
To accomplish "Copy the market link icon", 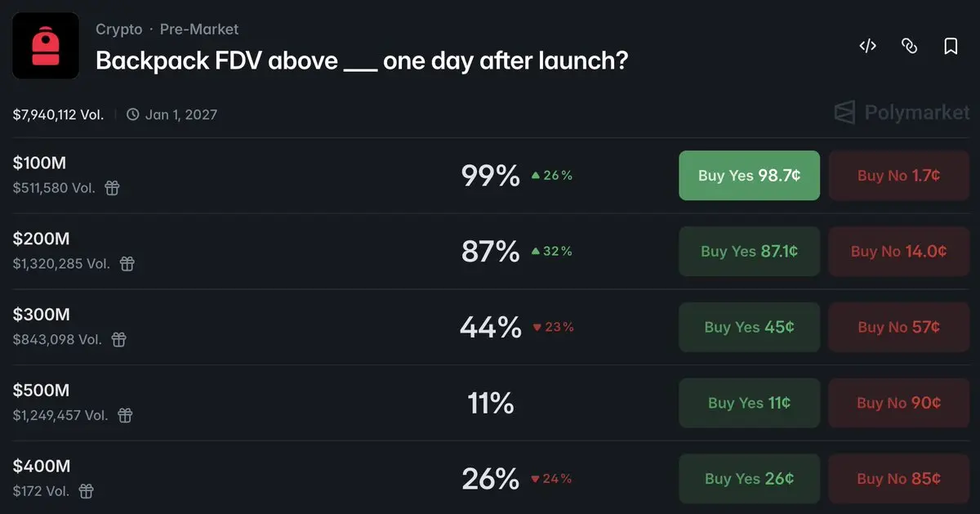I will click(x=909, y=46).
